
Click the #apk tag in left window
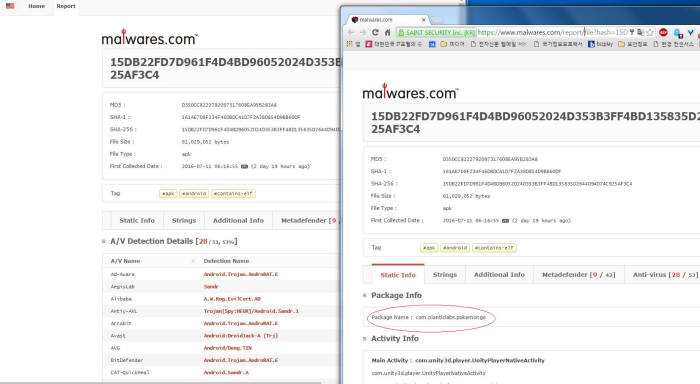pos(168,194)
